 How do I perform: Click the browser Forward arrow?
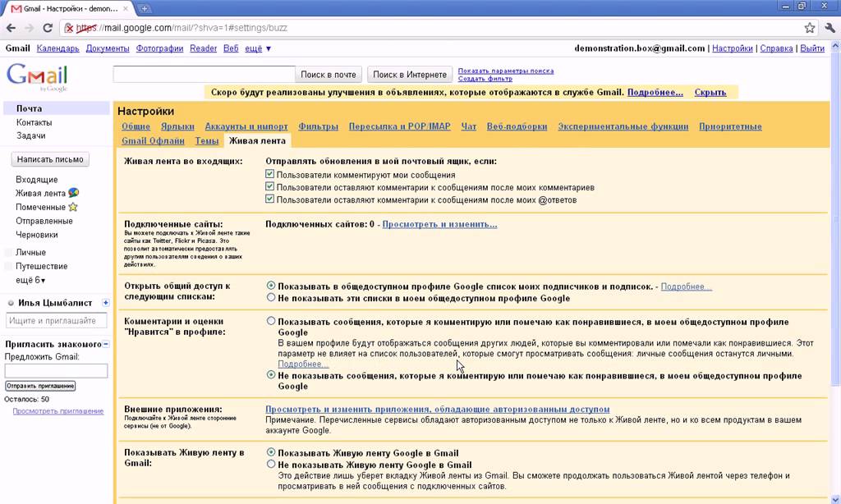pos(29,28)
